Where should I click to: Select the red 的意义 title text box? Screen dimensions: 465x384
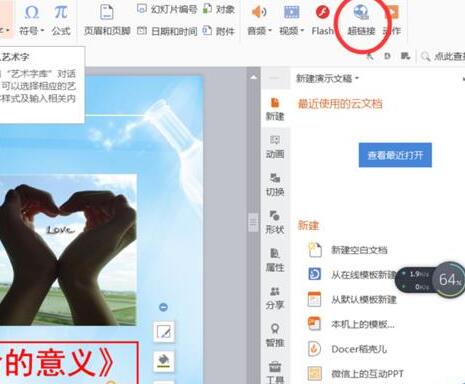tap(68, 363)
